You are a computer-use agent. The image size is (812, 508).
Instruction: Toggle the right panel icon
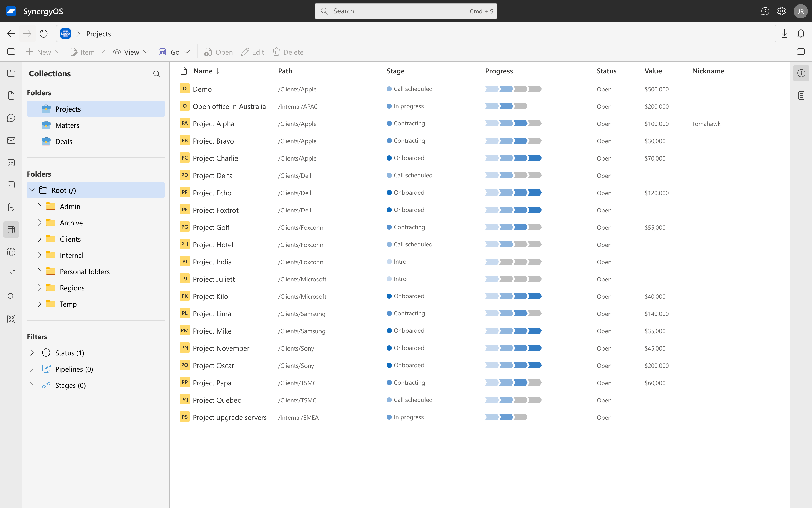coord(801,52)
